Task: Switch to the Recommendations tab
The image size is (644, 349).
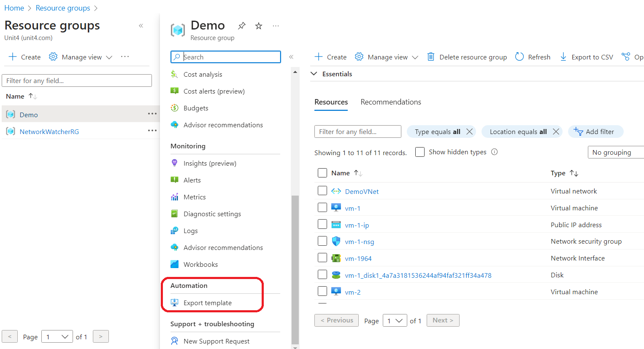Action: pos(391,102)
